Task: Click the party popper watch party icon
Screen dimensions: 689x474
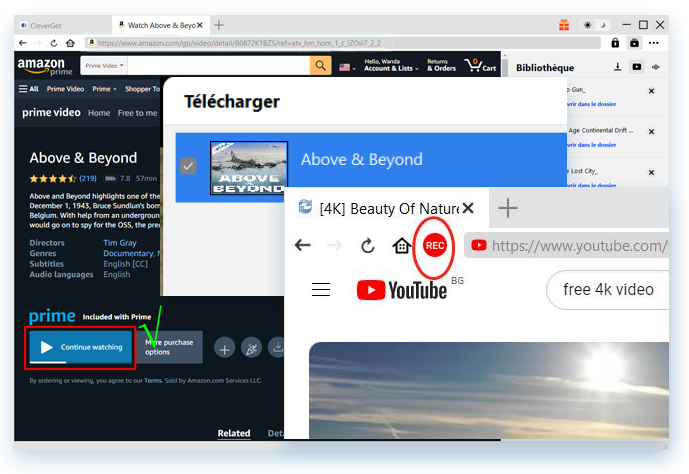Action: pos(251,349)
